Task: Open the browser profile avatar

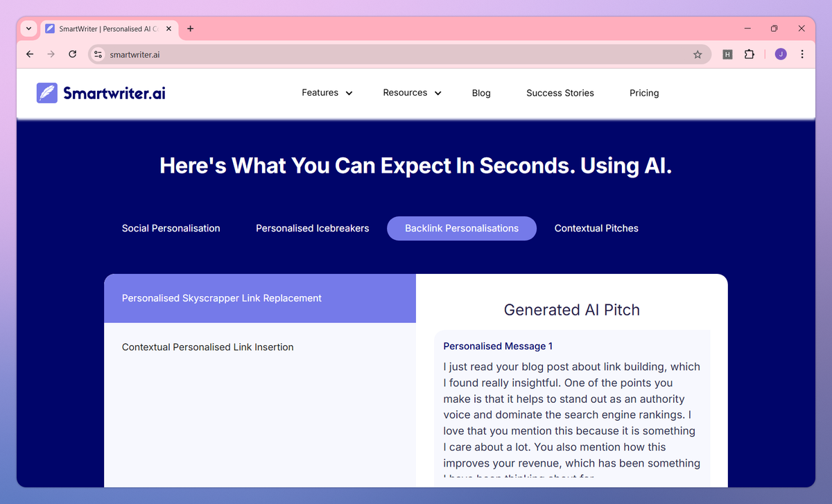Action: click(780, 53)
